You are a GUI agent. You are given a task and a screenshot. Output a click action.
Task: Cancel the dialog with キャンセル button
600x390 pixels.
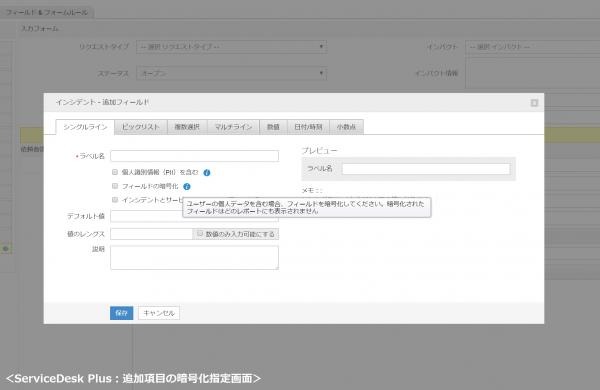click(x=159, y=313)
